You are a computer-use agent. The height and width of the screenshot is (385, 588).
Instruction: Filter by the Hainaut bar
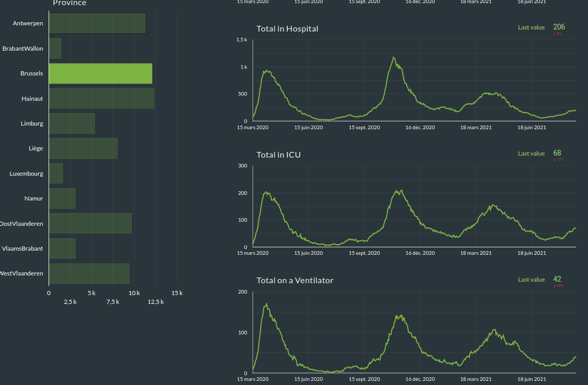101,98
